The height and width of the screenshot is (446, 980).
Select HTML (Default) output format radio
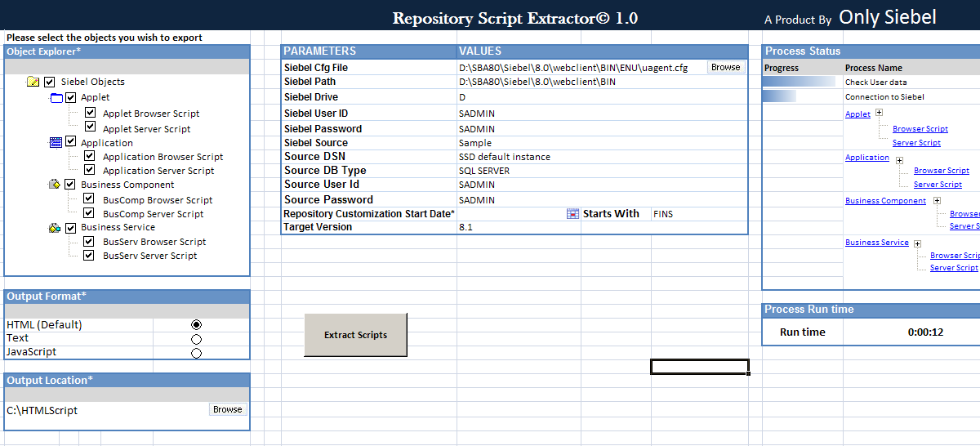[x=196, y=324]
